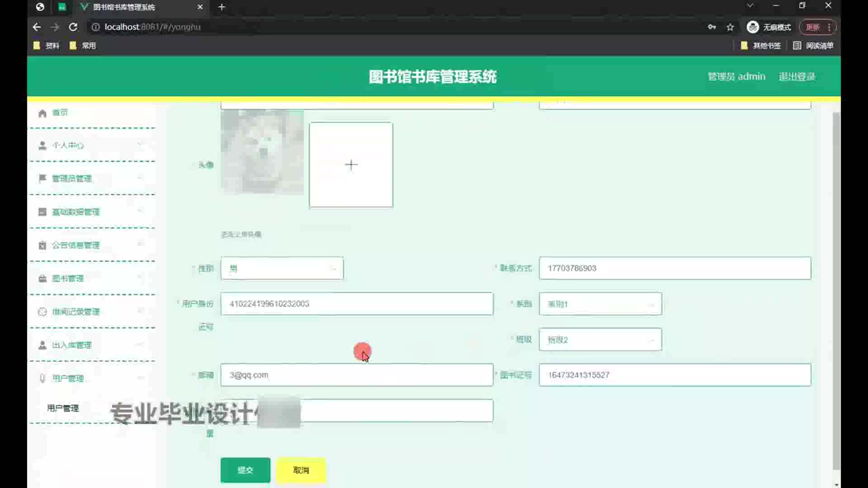Reload the page with refresh icon

(73, 27)
